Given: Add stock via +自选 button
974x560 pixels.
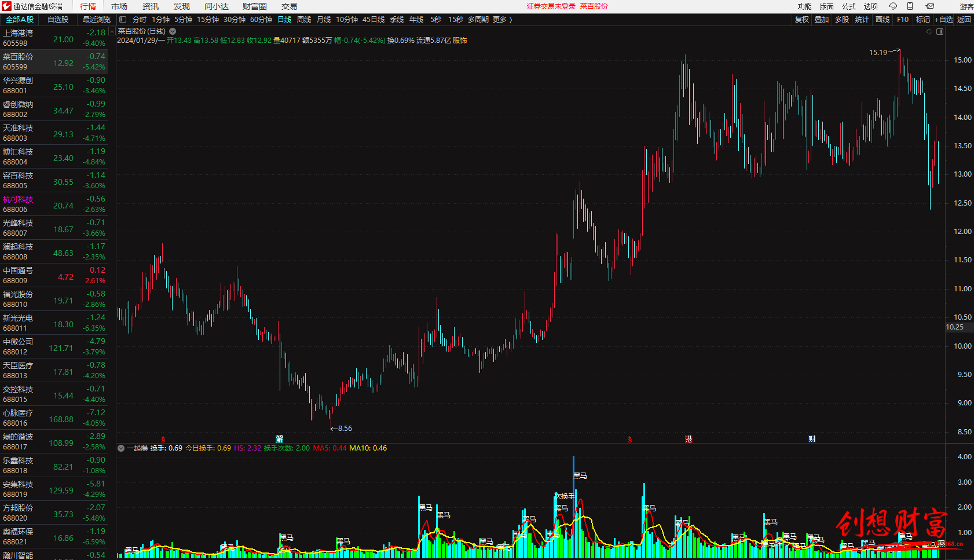Looking at the screenshot, I should 944,20.
